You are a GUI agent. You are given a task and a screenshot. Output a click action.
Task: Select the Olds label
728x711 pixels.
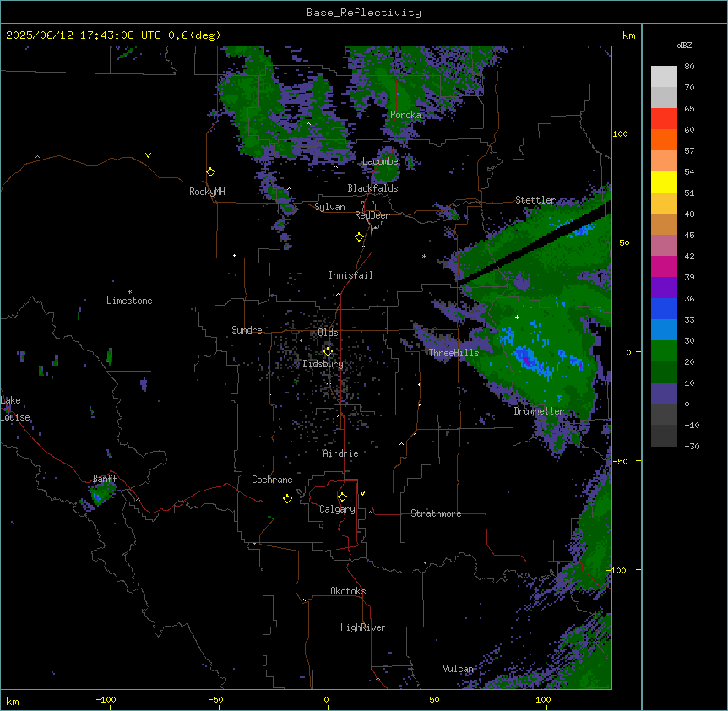point(328,333)
